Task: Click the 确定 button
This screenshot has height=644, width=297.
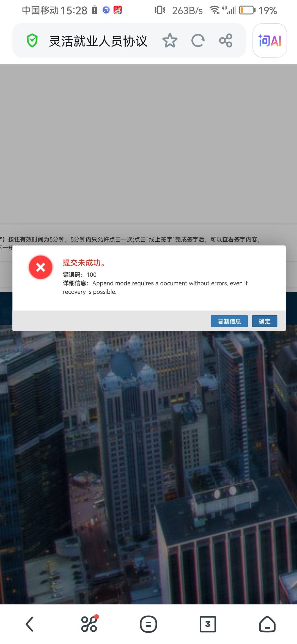Action: point(265,321)
